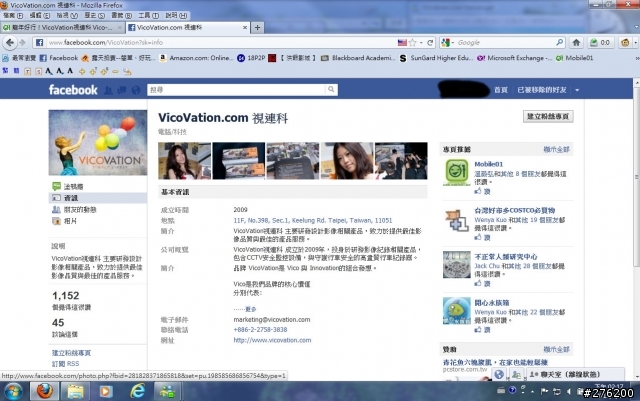This screenshot has width=640, height=401.
Task: Click the phone number +886-2-2758-3838
Action: 260,330
